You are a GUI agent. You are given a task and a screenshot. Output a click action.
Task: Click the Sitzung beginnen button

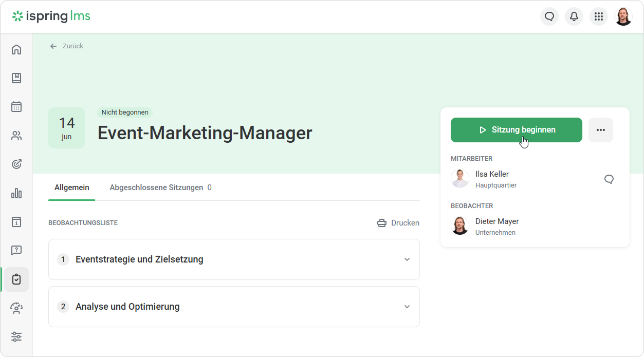(x=517, y=130)
